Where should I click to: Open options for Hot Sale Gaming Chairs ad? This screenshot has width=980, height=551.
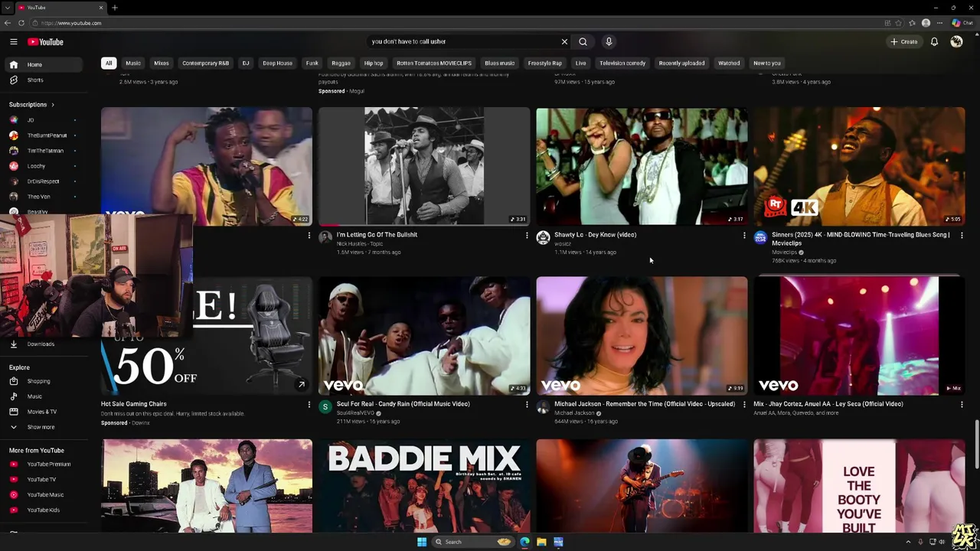(309, 405)
